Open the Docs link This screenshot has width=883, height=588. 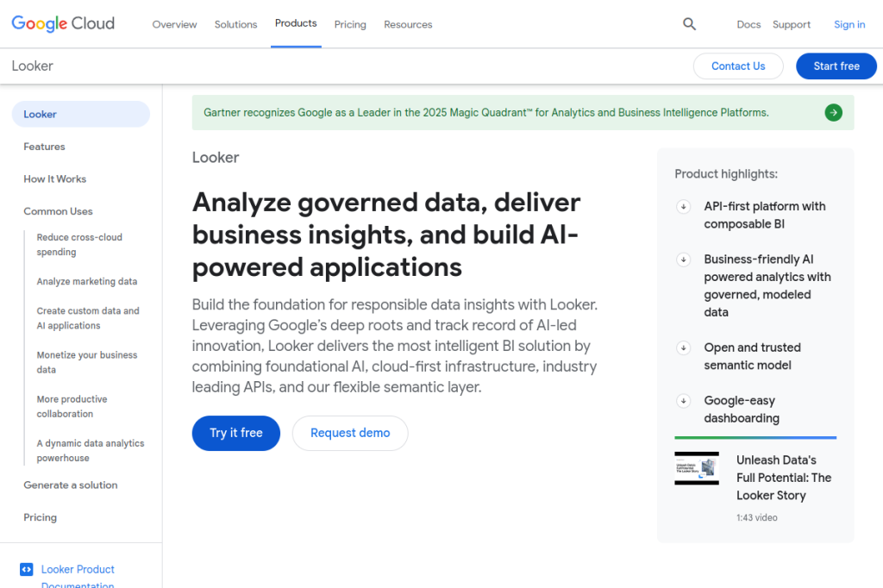pos(748,25)
